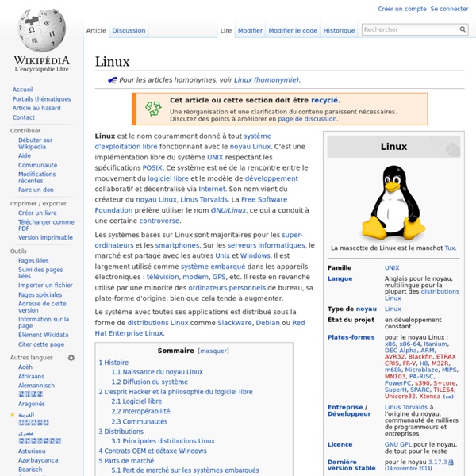The height and width of the screenshot is (476, 476).
Task: Click Créer un compte link
Action: [x=402, y=9]
